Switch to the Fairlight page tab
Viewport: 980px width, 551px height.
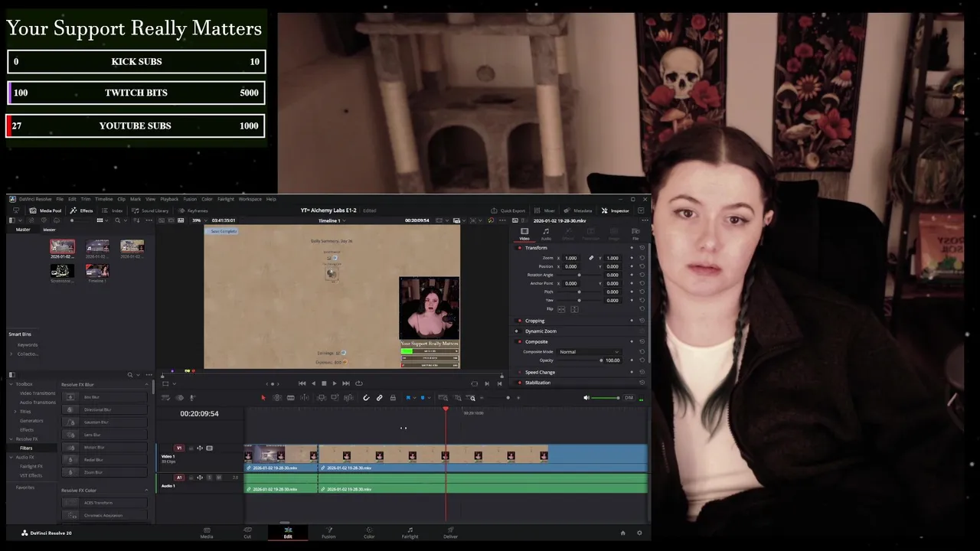(410, 533)
